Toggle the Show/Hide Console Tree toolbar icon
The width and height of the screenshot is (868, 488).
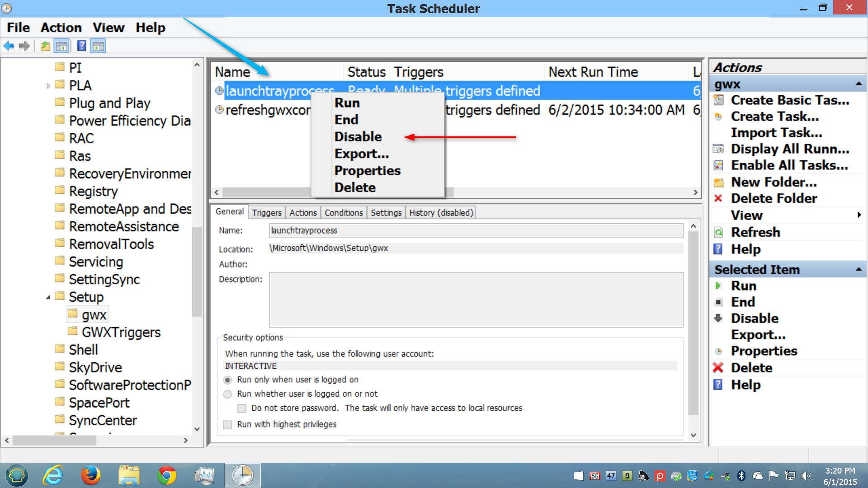tap(62, 46)
